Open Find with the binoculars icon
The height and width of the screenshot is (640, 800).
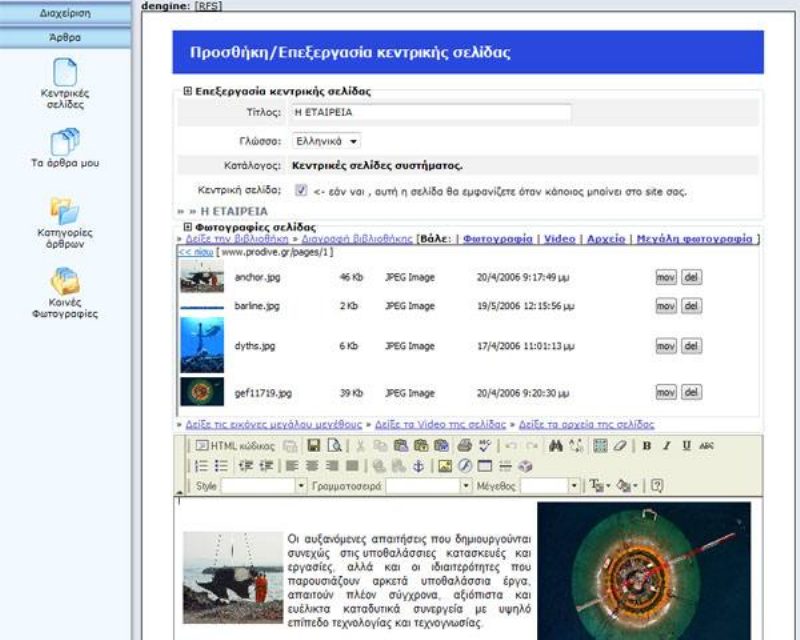click(x=556, y=446)
